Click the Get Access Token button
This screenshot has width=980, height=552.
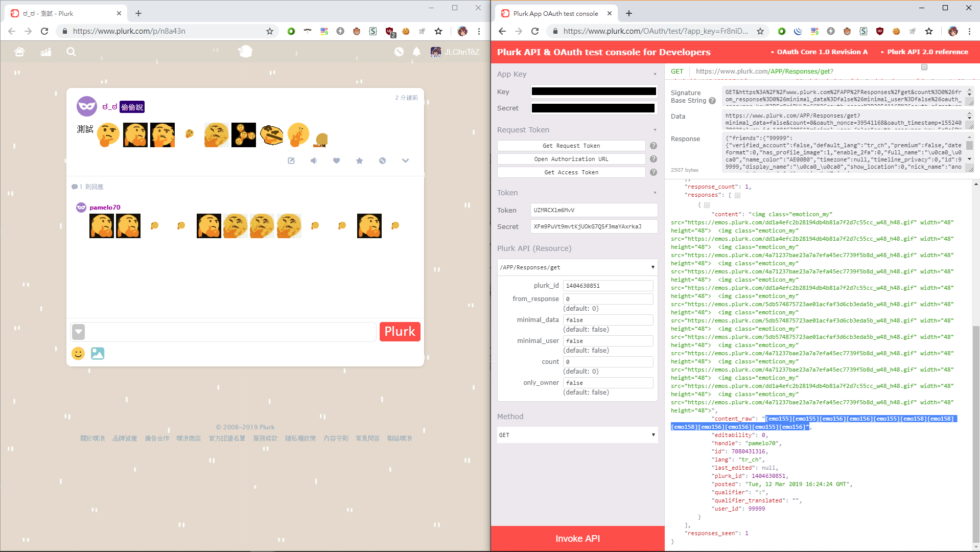[x=571, y=172]
